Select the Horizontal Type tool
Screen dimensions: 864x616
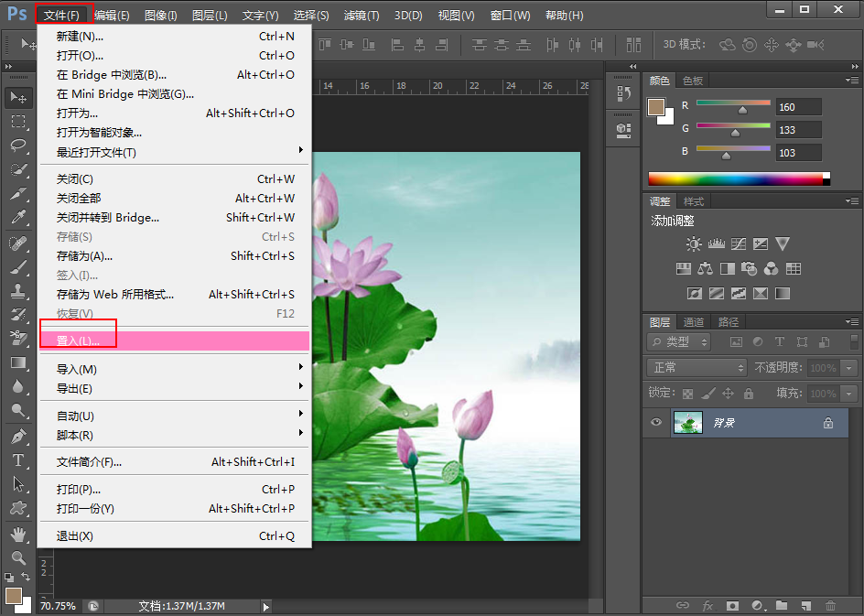(x=18, y=460)
